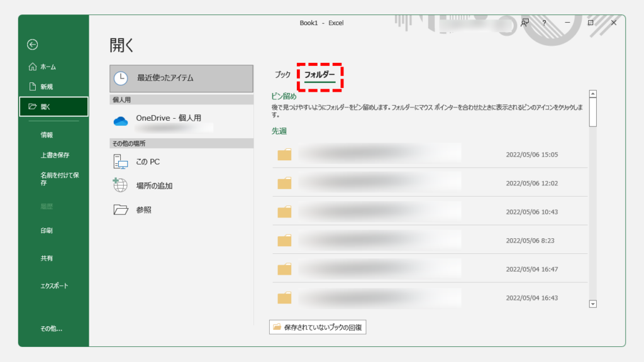This screenshot has height=362, width=644.
Task: Click the ホーム home icon
Action: (x=33, y=67)
